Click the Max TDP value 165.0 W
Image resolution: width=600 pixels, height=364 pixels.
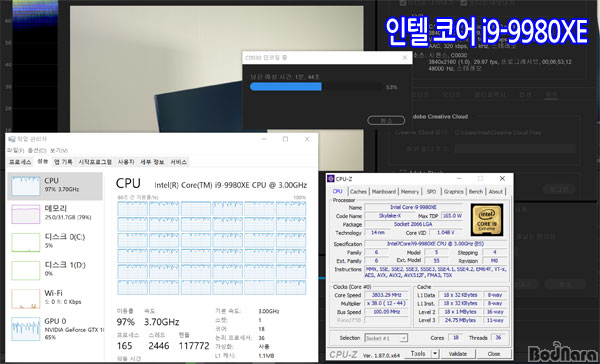pos(452,216)
